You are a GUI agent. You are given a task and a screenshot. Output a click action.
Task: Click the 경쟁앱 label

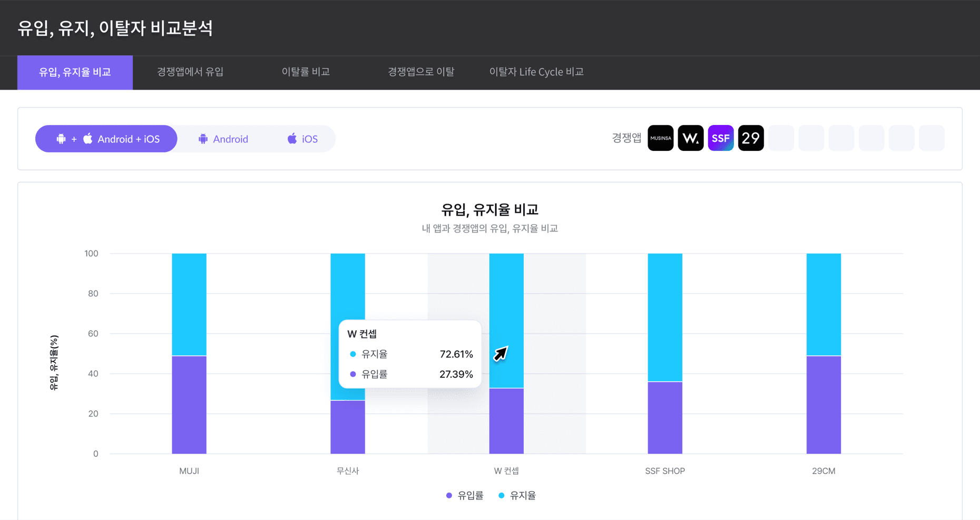point(626,138)
